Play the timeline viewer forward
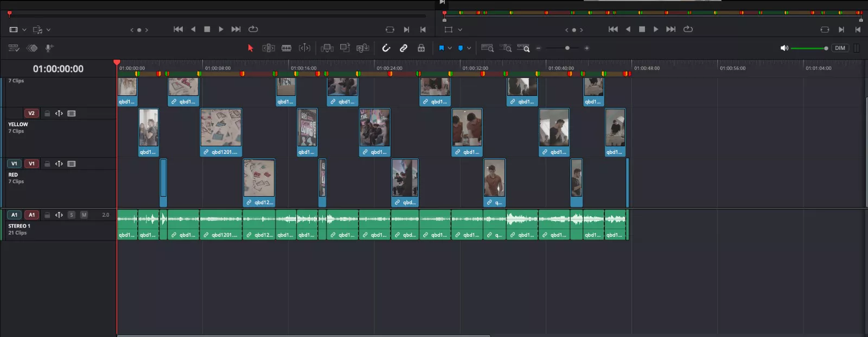This screenshot has height=337, width=868. (656, 29)
